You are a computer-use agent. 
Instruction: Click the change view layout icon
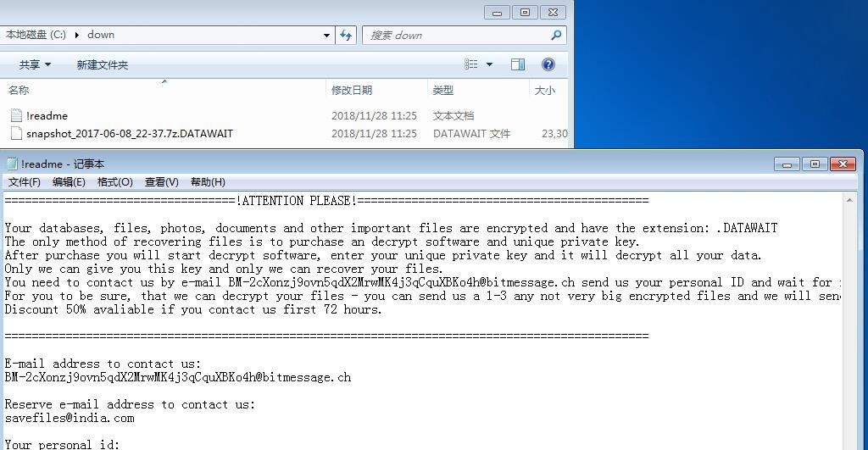coord(471,64)
